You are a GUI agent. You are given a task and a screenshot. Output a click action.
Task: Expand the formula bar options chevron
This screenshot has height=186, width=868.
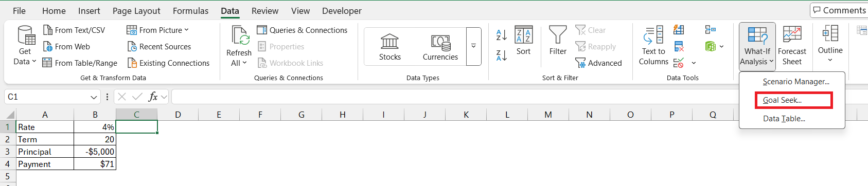(164, 97)
